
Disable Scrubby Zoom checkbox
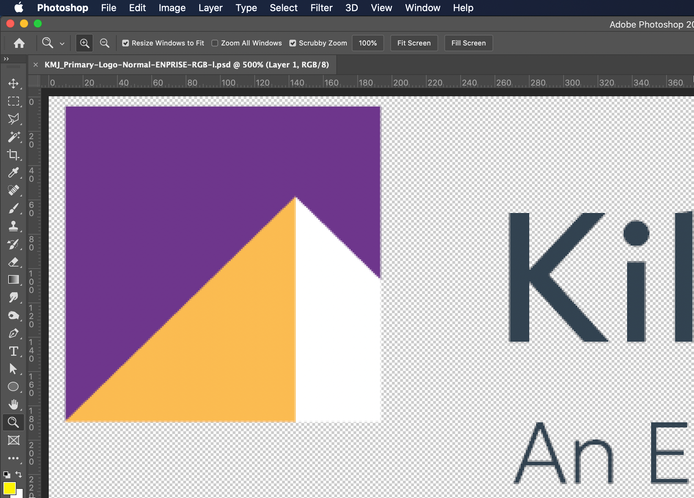tap(293, 43)
